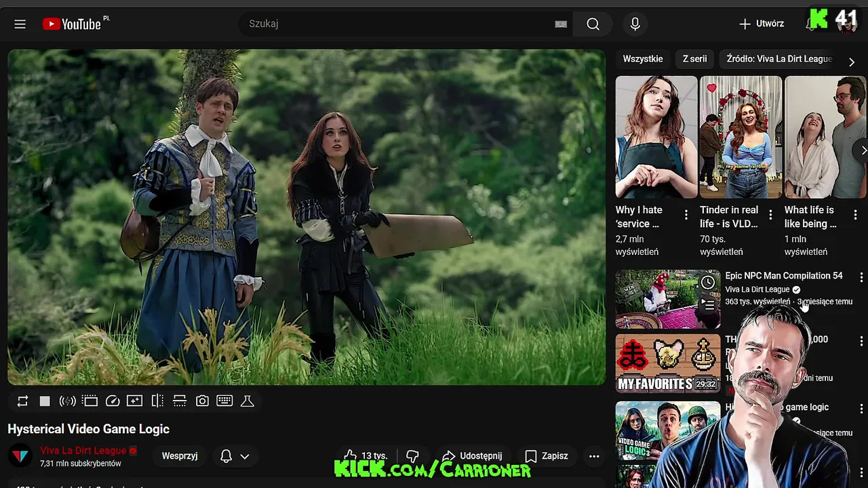Select the Wszystkie filter chip

(643, 59)
